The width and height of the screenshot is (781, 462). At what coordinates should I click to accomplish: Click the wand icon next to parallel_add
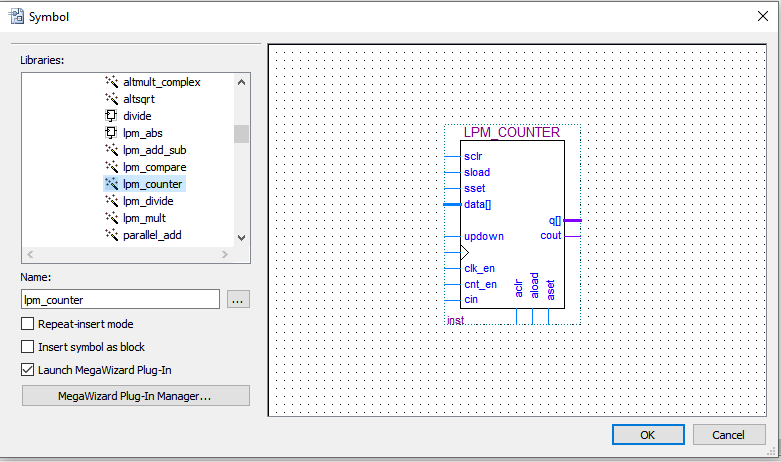point(111,235)
